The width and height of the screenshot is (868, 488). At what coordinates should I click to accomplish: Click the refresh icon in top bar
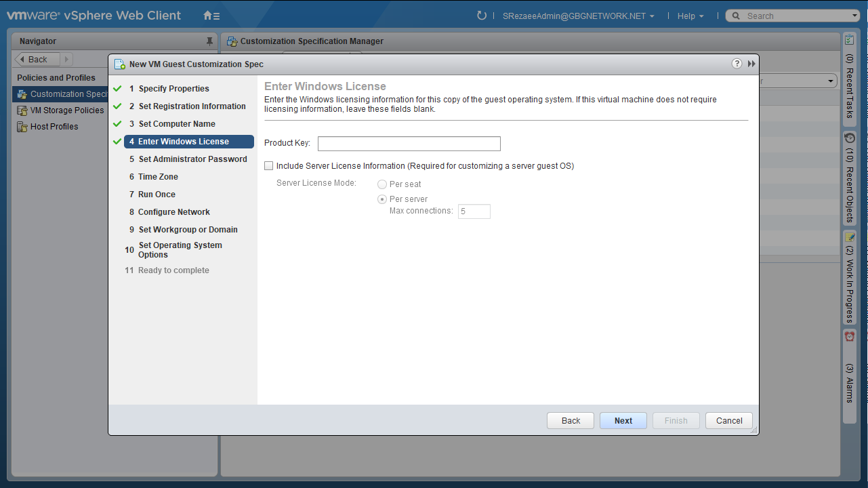[482, 16]
